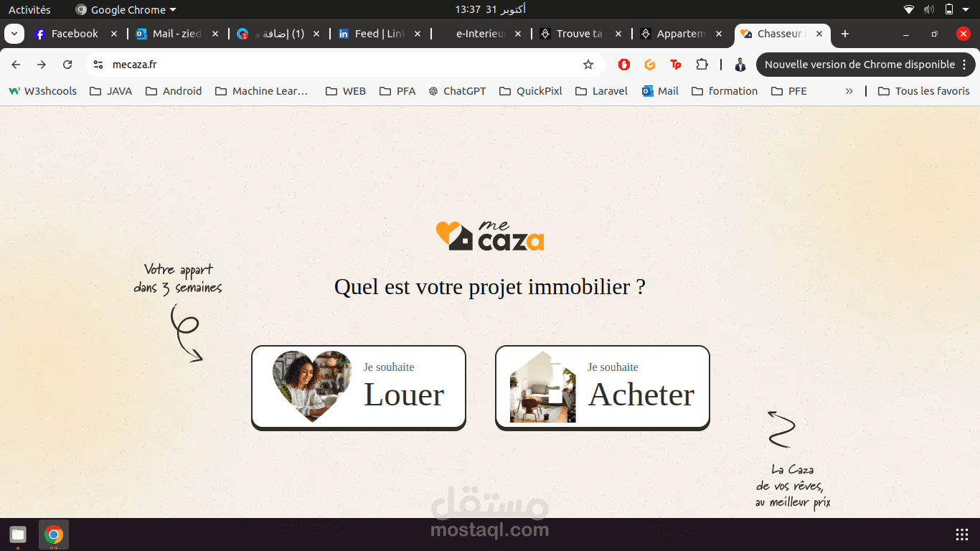The height and width of the screenshot is (551, 980).
Task: Bookmark this page with the star icon
Action: coord(588,65)
